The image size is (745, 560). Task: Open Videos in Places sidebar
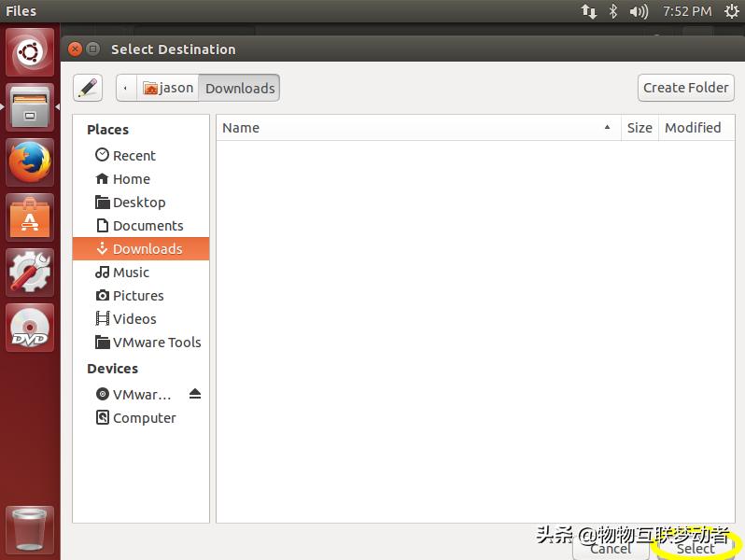coord(141,318)
